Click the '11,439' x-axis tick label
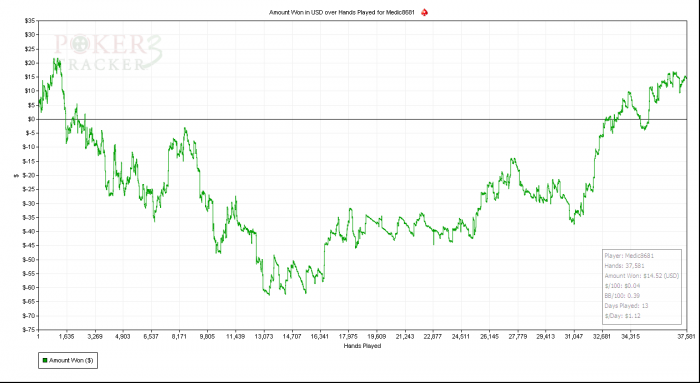This screenshot has height=383, width=700. tap(235, 337)
